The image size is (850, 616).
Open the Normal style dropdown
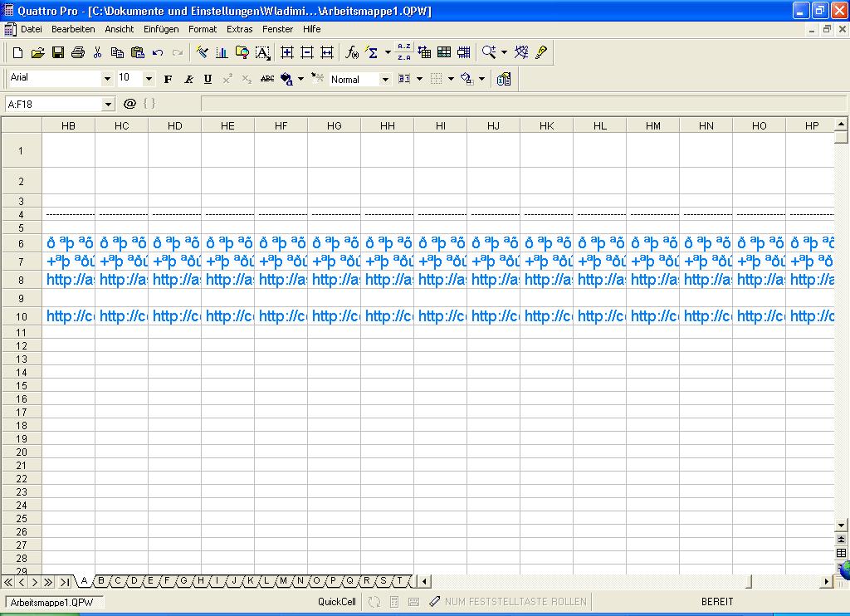point(385,79)
